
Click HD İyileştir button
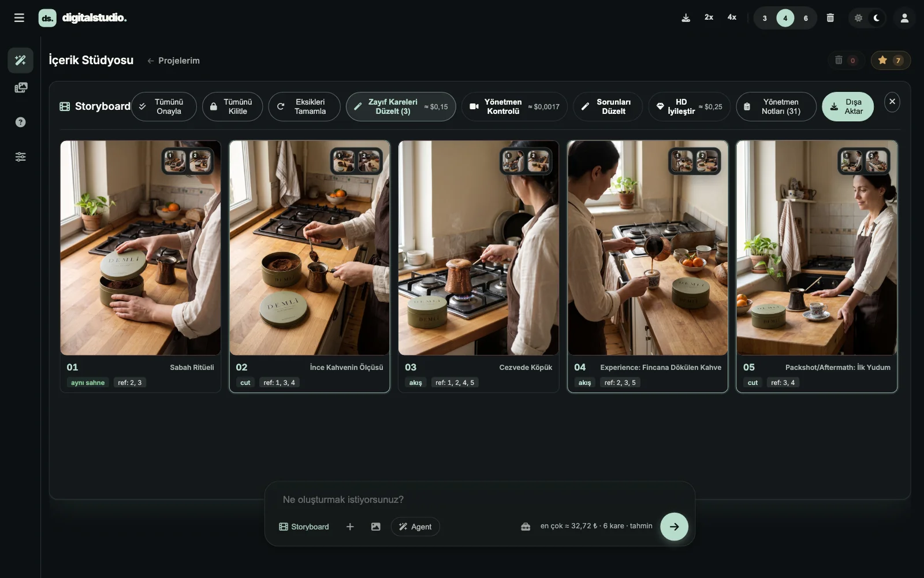pyautogui.click(x=689, y=106)
